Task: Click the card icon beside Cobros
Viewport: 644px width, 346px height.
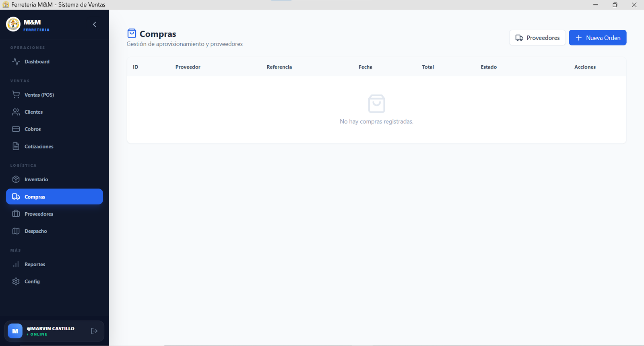Action: (x=16, y=129)
